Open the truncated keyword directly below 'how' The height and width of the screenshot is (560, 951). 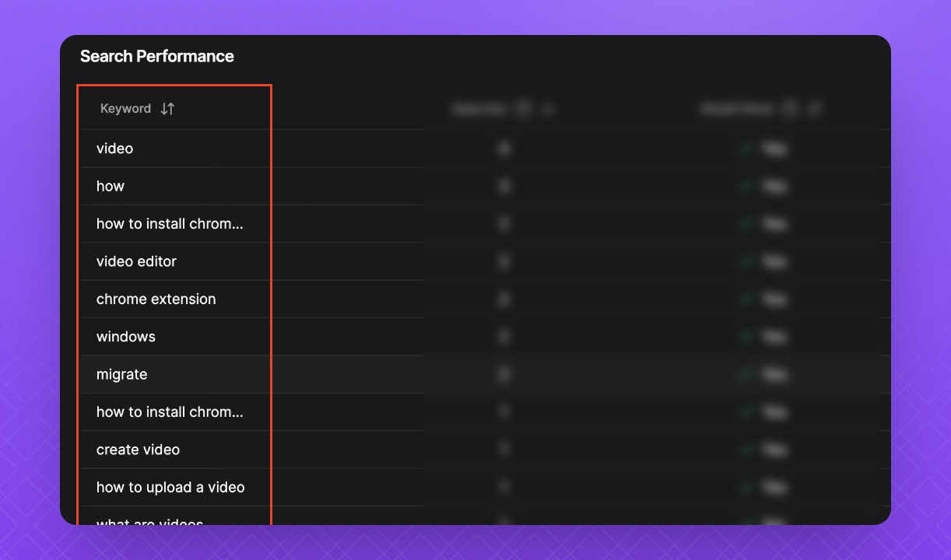click(x=170, y=224)
